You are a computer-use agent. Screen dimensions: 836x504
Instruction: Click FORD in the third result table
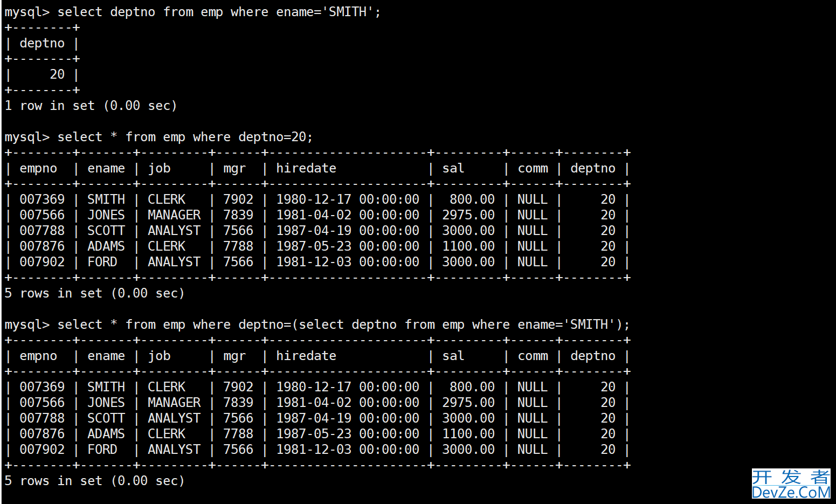tap(102, 450)
